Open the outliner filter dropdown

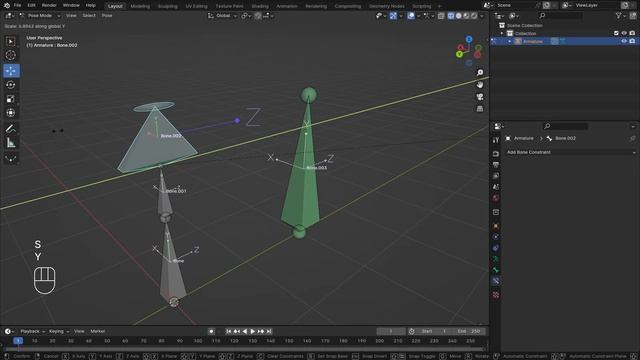tap(621, 16)
